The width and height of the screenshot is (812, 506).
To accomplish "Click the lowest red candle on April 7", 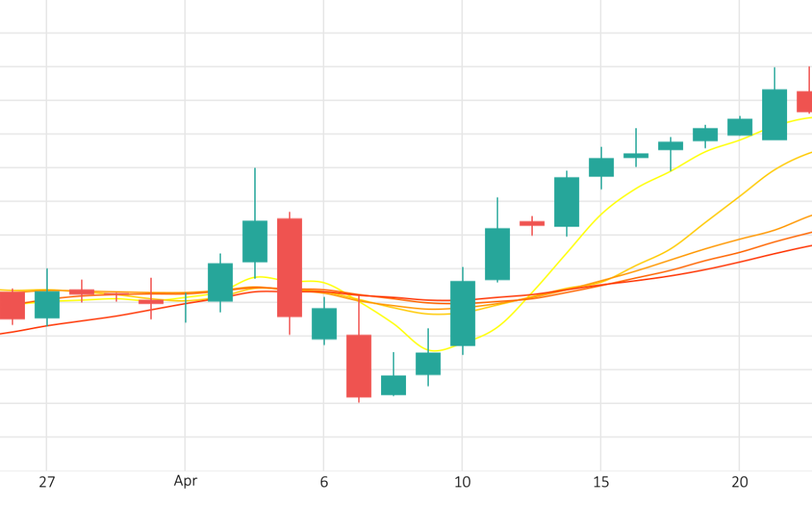I will pyautogui.click(x=359, y=366).
